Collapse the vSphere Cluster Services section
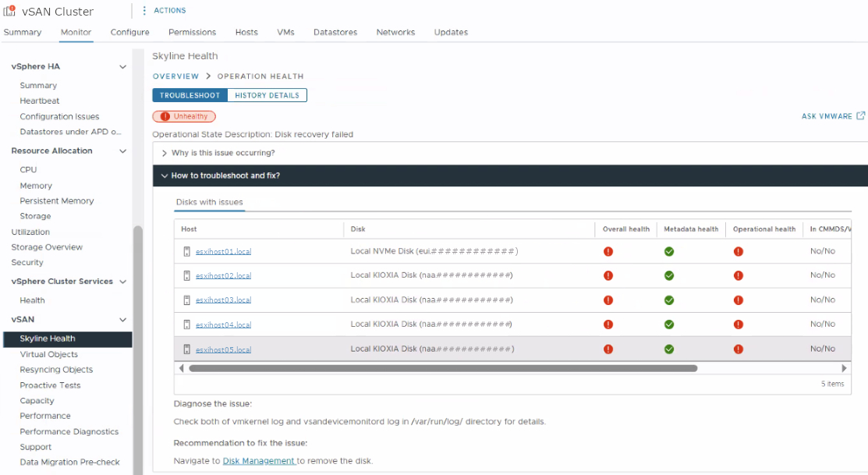 123,282
